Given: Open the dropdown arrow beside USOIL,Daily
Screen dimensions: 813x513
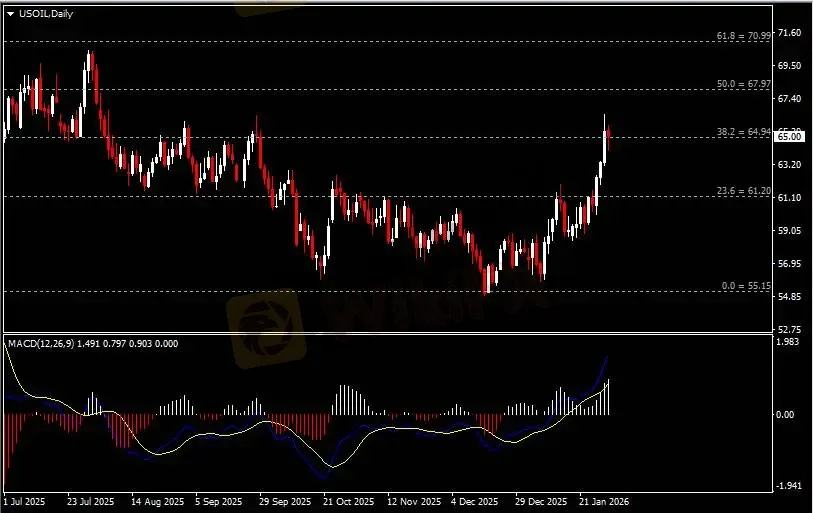Looking at the screenshot, I should pos(10,14).
